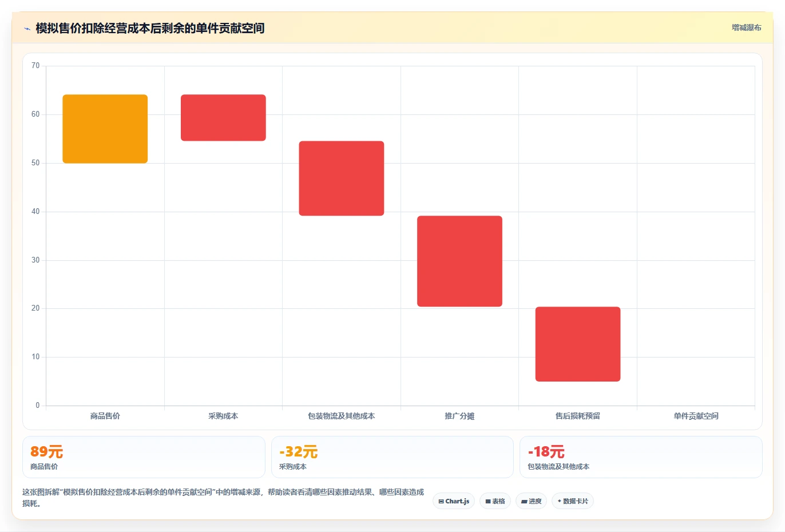Click the 推广分摊 x-axis label
Viewport: 785px width, 532px height.
(459, 416)
